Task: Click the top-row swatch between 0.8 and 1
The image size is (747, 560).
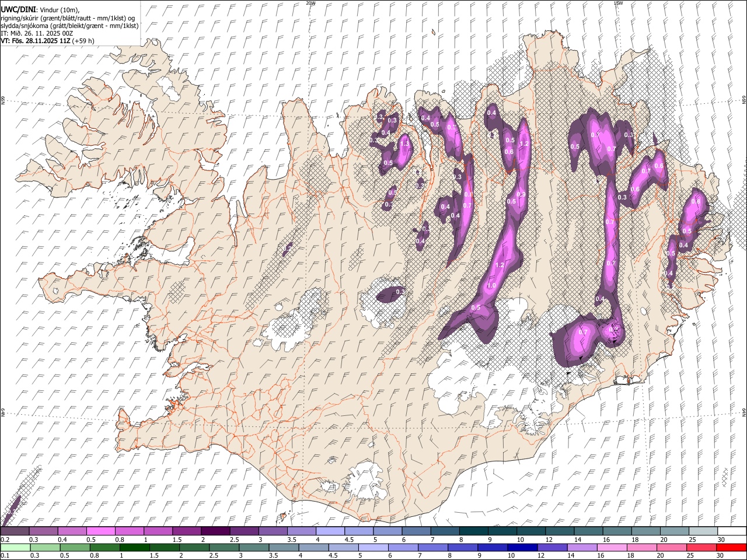Action: [x=129, y=531]
